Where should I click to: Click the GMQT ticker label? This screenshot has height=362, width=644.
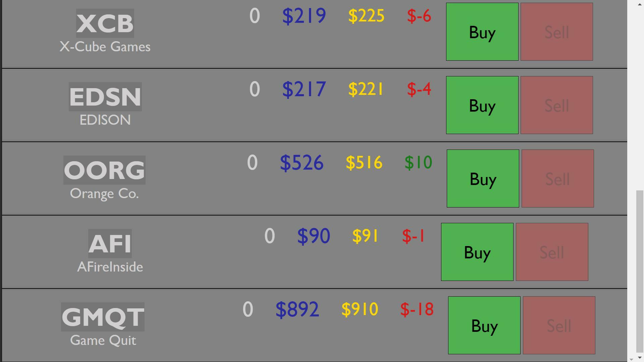[103, 317]
